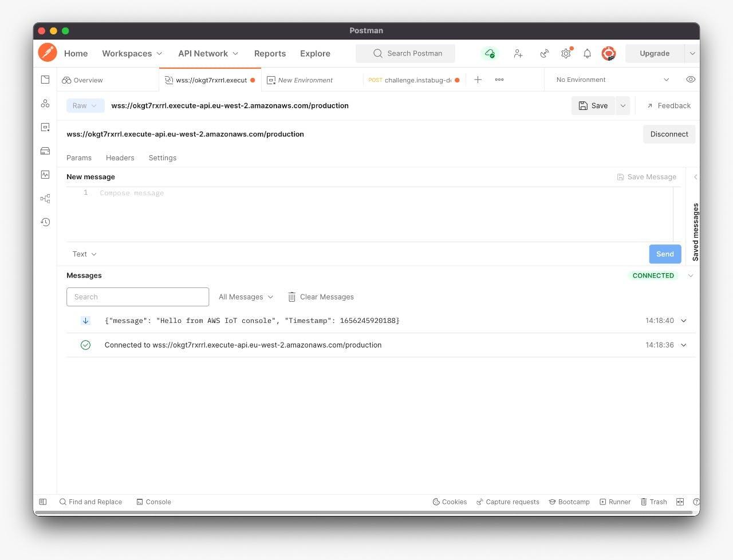
Task: Toggle the sidebar via bottom-left icon
Action: (42, 502)
